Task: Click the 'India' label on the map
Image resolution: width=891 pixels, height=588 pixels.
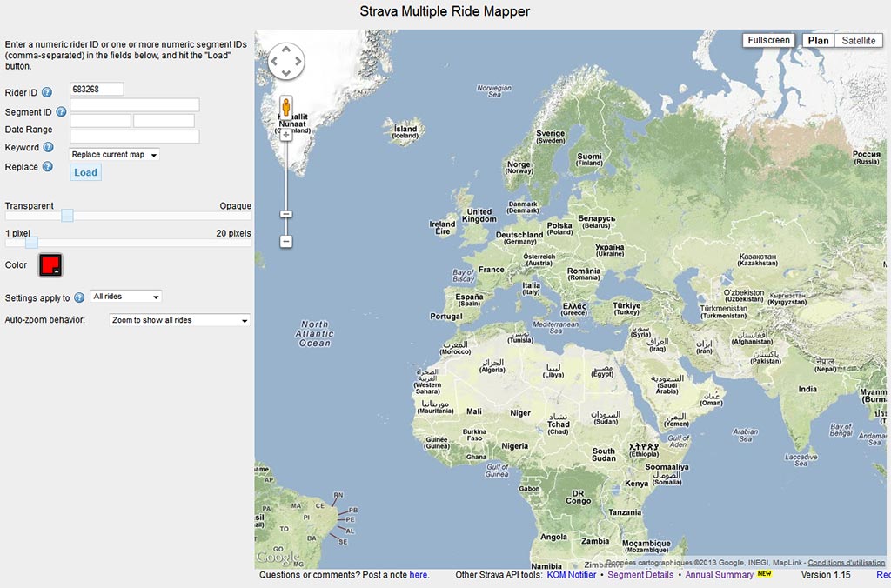Action: pyautogui.click(x=807, y=389)
